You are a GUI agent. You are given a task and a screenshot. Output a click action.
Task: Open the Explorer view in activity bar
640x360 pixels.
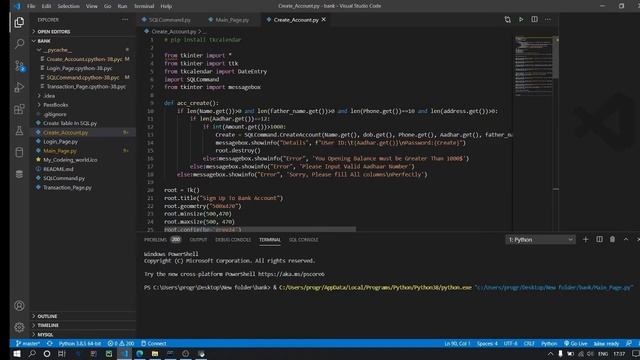click(19, 22)
